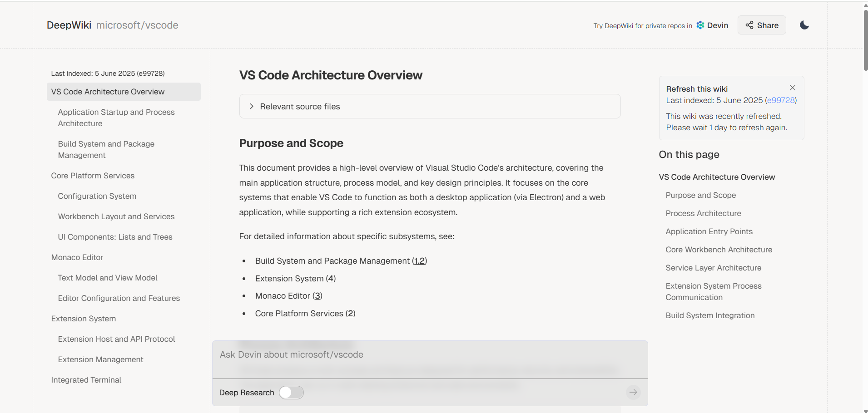Type in Ask Devin input field
The image size is (868, 413).
[429, 355]
